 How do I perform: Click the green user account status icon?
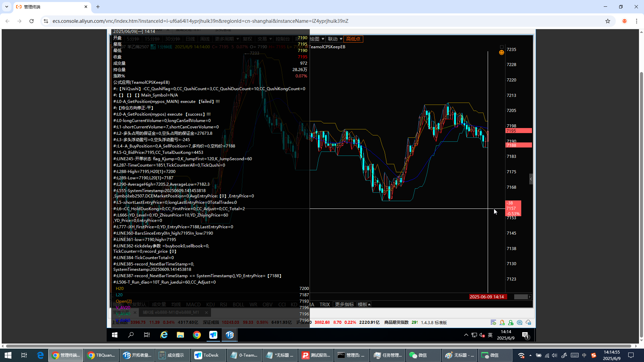click(511, 322)
